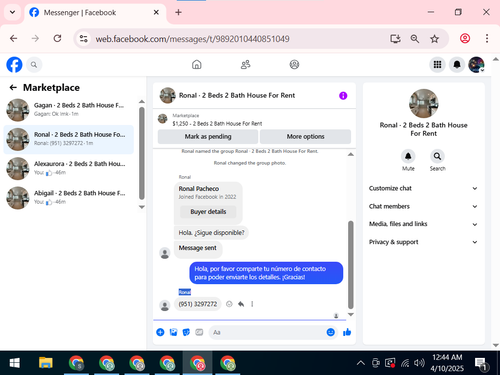Expand Media, files and links section
This screenshot has width=500, height=375.
423,224
